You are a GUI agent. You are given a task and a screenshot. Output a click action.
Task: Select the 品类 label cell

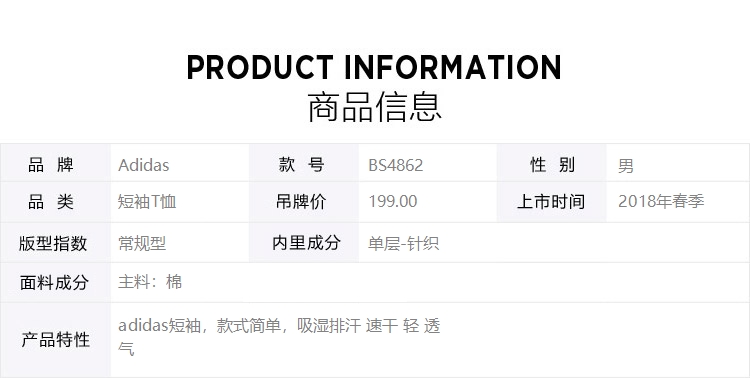55,202
